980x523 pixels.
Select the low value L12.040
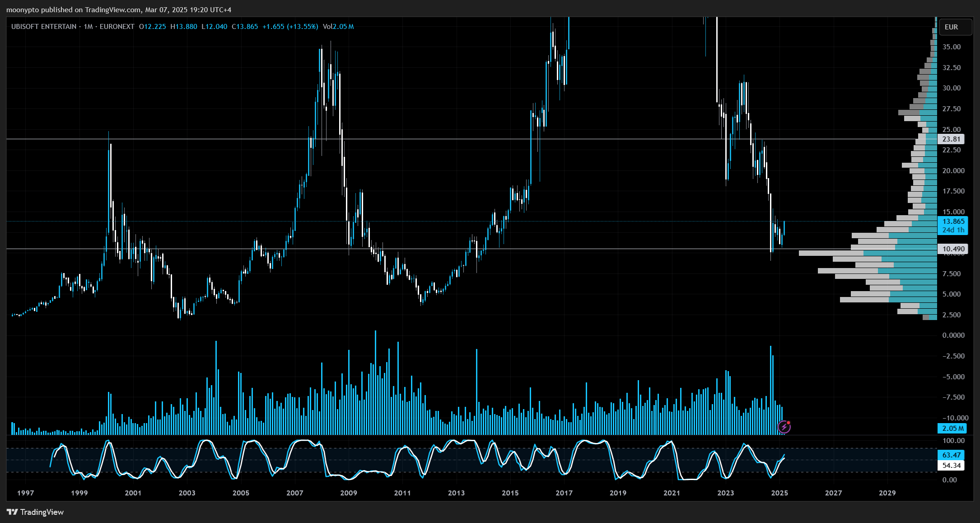point(215,27)
